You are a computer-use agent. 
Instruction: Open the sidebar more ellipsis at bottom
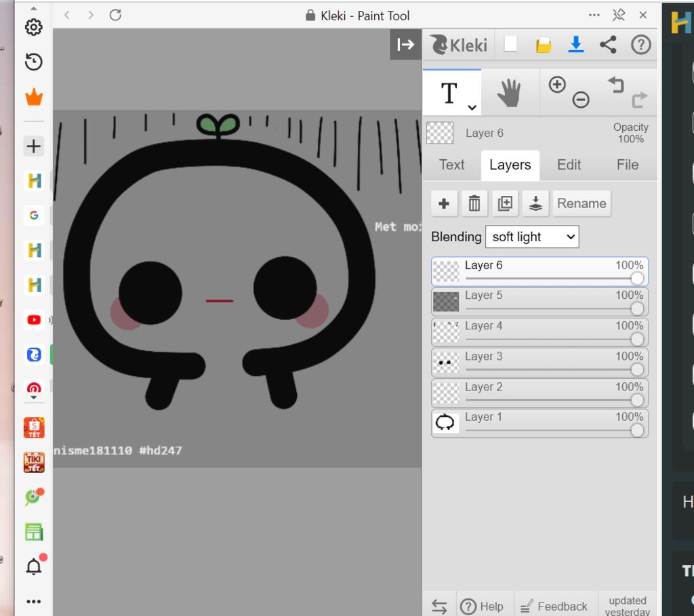tap(34, 601)
